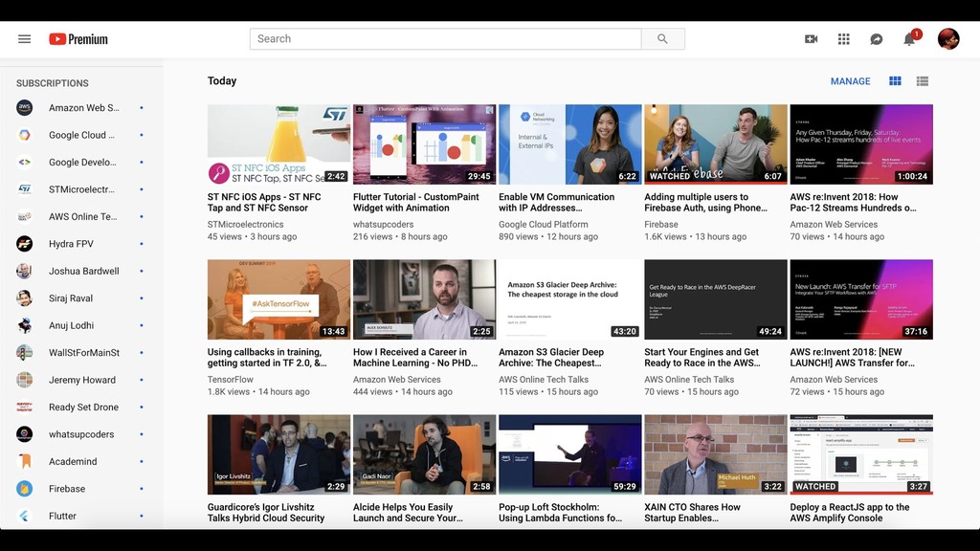Open Jeremy Howard channel avatar
The width and height of the screenshot is (980, 551).
point(24,380)
